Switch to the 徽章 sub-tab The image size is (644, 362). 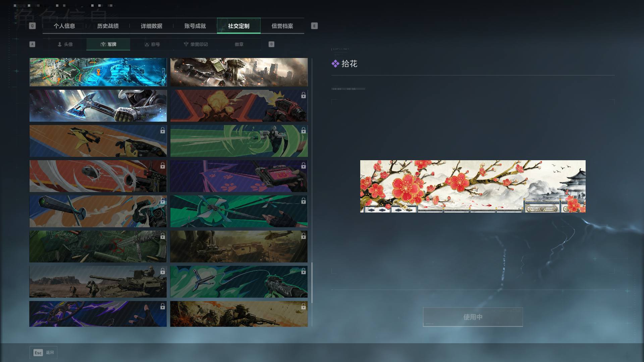pos(239,44)
